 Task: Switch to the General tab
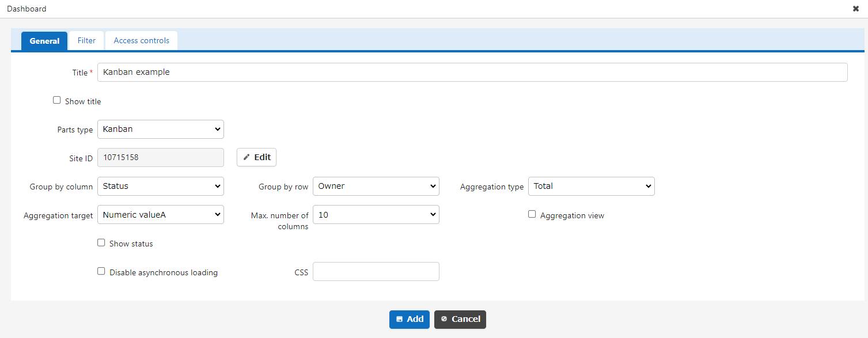pos(44,41)
